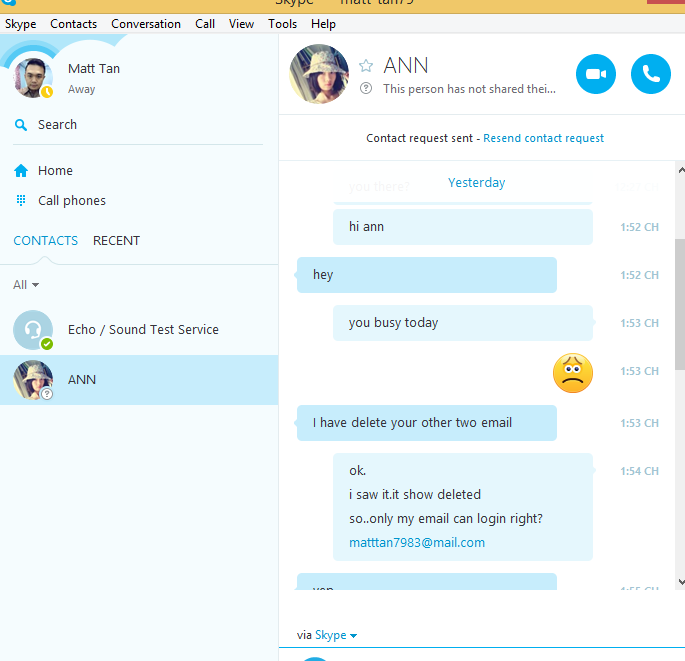Click the Away status text

point(82,89)
